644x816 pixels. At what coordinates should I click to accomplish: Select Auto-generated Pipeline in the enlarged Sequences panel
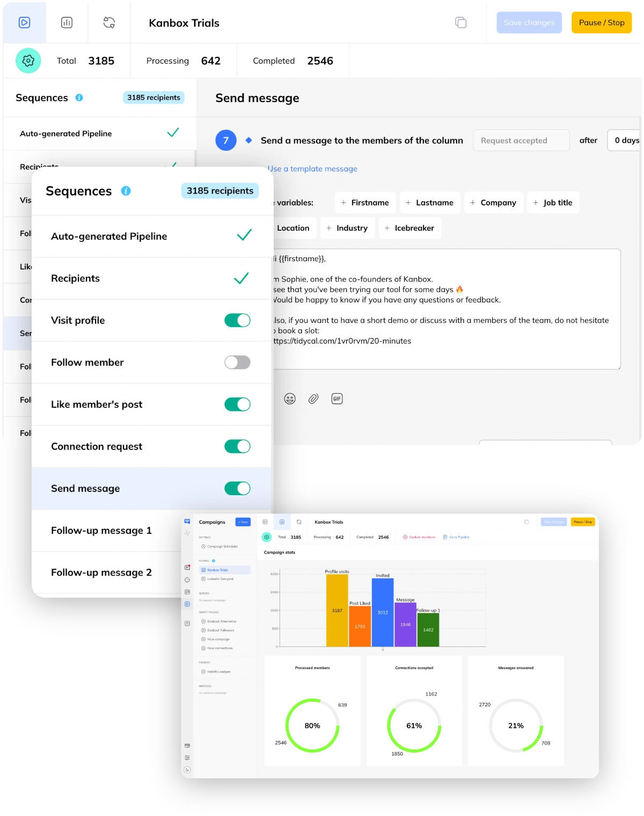[151, 236]
